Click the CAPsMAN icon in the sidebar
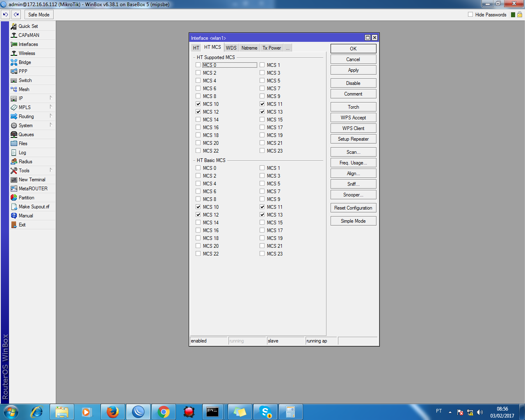Viewport: 525px width, 420px height. tap(14, 35)
